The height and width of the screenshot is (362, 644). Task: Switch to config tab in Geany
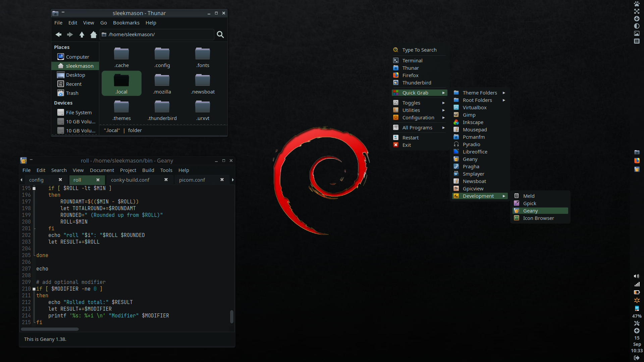(x=36, y=180)
